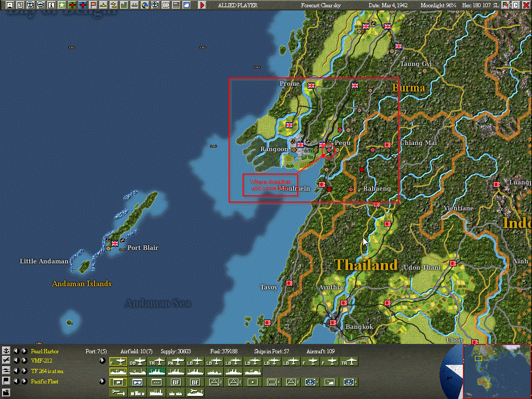Select the anchor bases row icon
This screenshot has width=532, height=399.
click(x=6, y=351)
